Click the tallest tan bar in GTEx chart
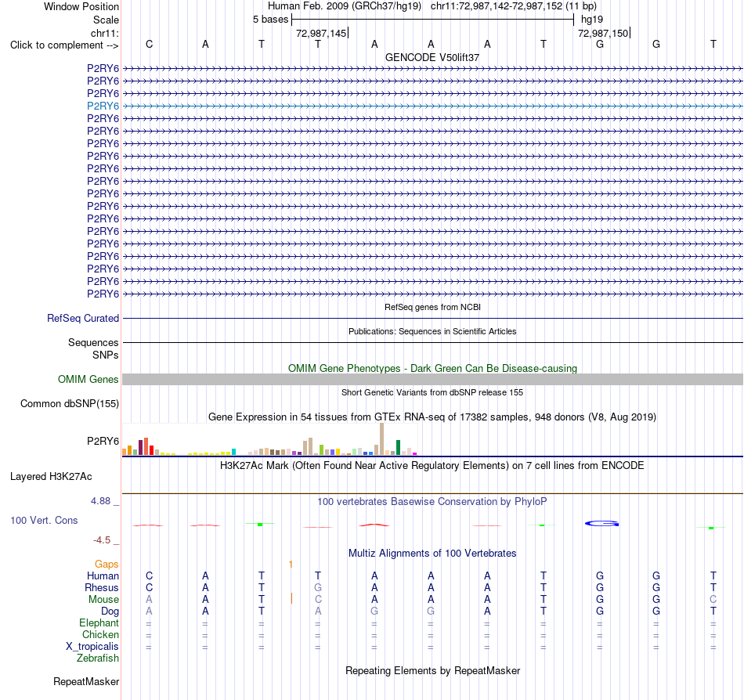Image resolution: width=744 pixels, height=700 pixels. [x=382, y=438]
